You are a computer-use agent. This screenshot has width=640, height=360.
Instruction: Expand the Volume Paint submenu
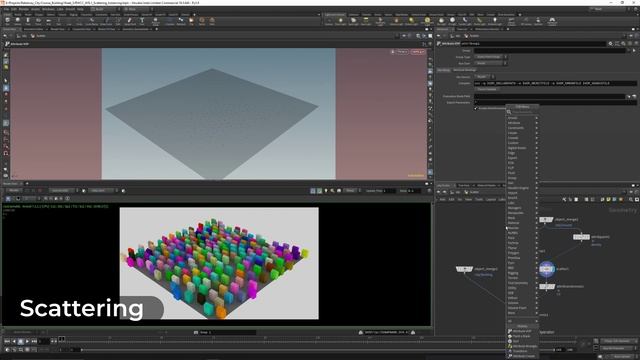522,308
